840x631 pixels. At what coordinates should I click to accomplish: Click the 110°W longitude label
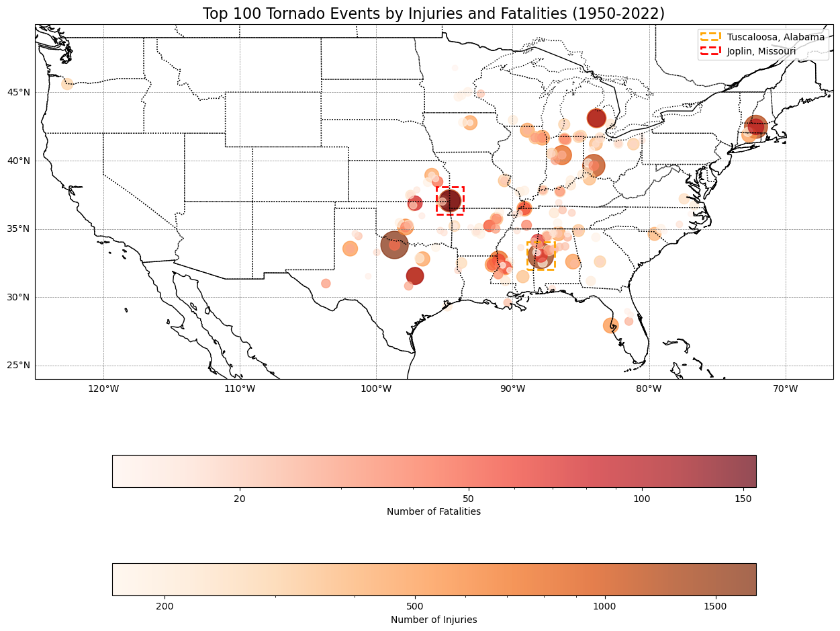(x=240, y=388)
